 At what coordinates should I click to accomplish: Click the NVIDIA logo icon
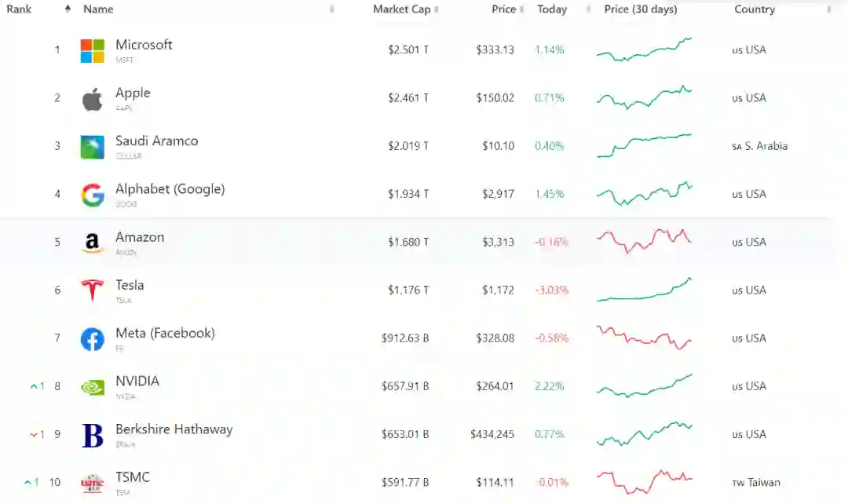(93, 387)
